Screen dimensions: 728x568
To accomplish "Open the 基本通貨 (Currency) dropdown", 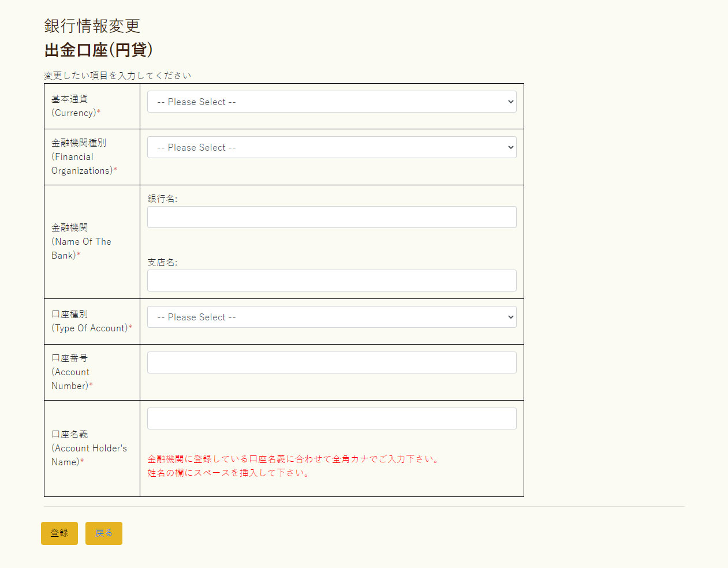I will 332,102.
